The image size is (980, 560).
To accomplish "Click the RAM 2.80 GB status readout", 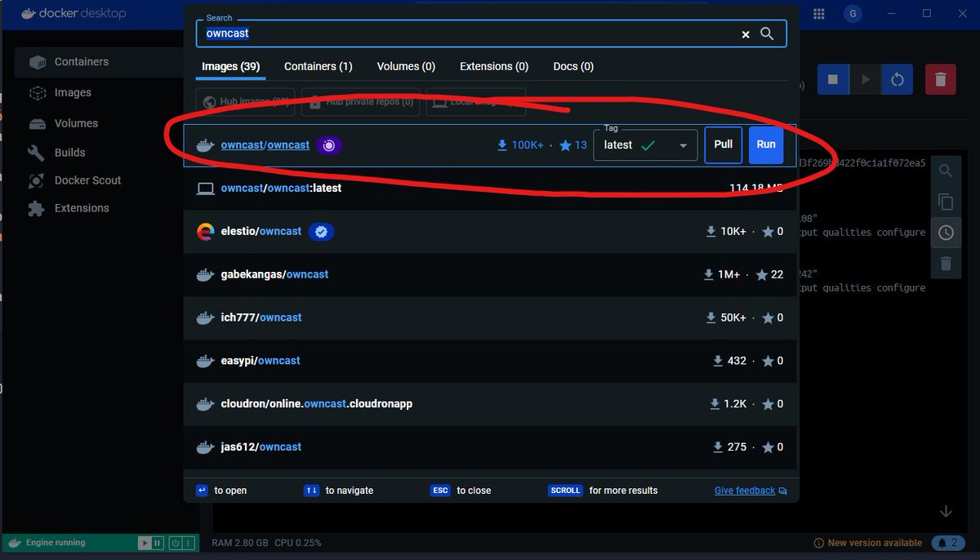I will click(240, 543).
